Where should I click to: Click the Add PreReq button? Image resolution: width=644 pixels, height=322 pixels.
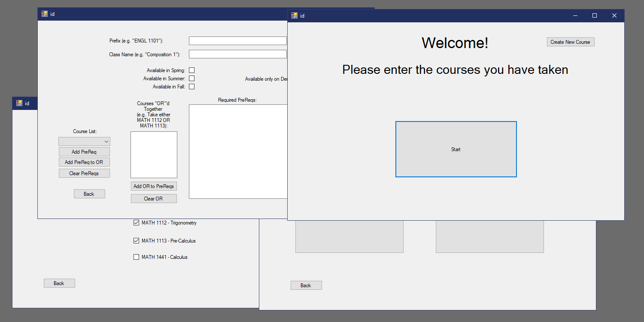point(84,152)
